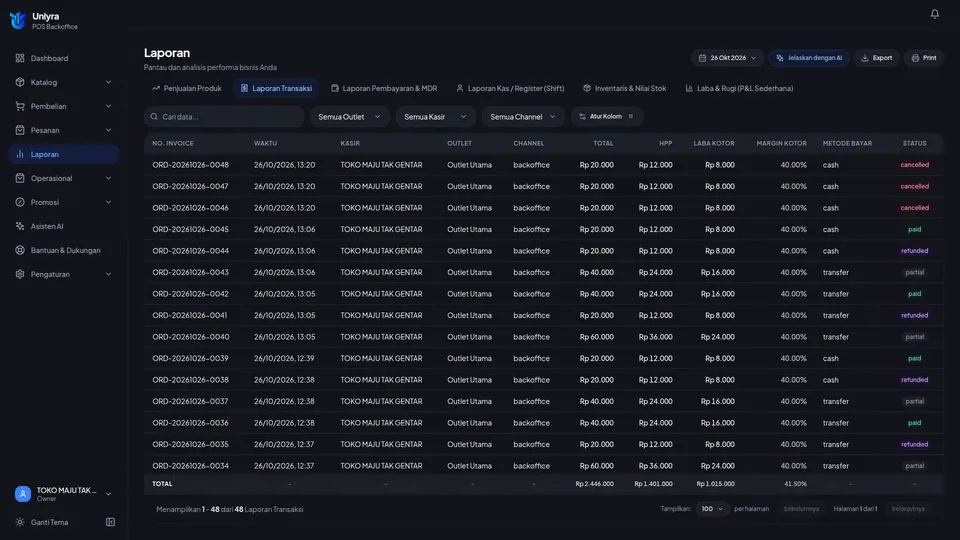Click the Promosi percent icon

click(x=20, y=202)
